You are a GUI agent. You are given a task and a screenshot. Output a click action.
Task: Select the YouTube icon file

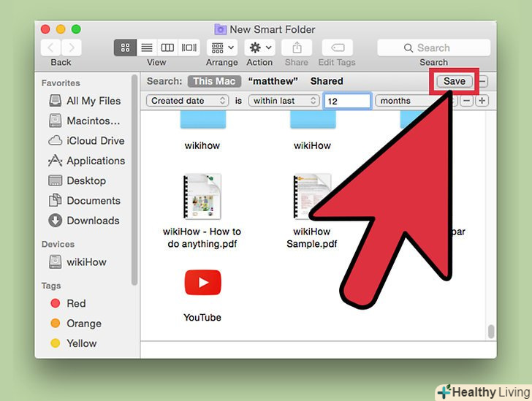[x=203, y=283]
